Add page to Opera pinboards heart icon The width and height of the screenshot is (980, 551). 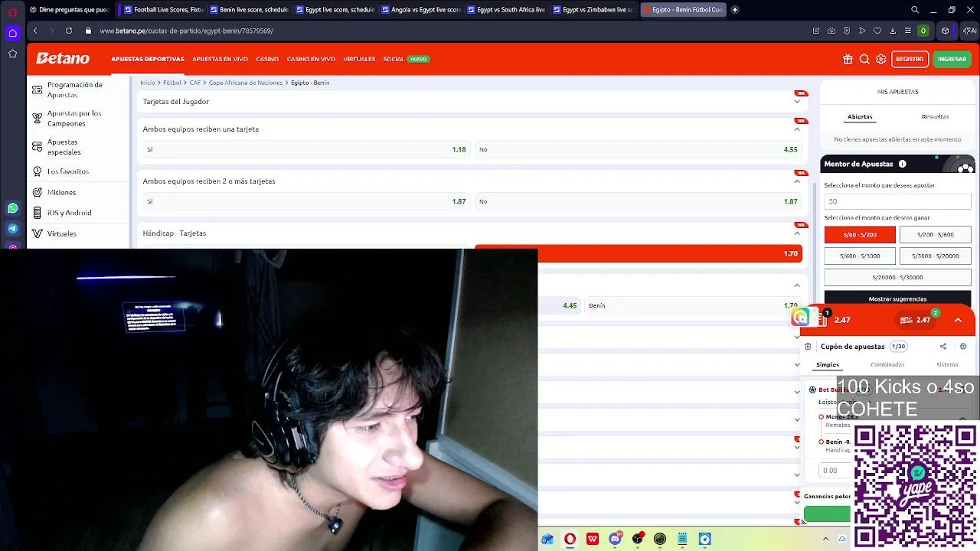coord(877,31)
